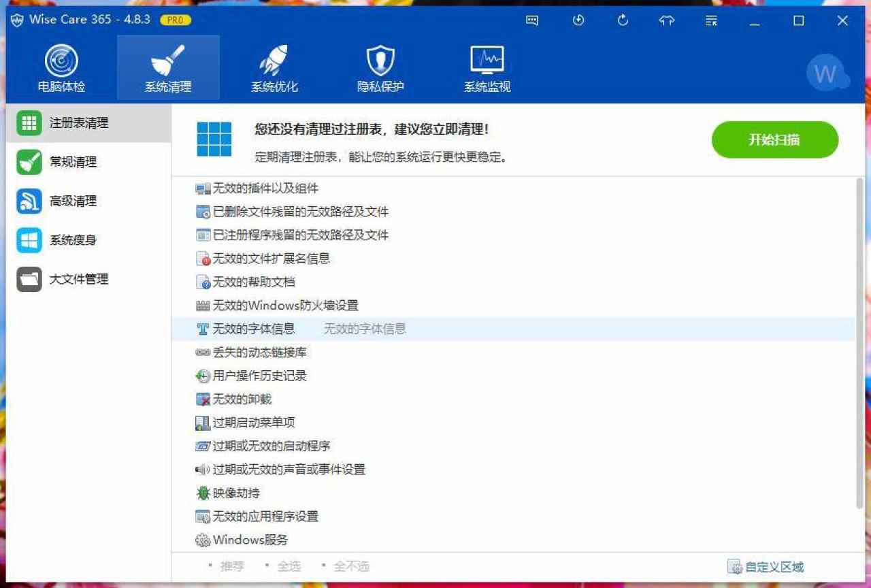Viewport: 871px width, 588px height.
Task: Open the 隐私保护 shield tab
Action: coord(380,69)
